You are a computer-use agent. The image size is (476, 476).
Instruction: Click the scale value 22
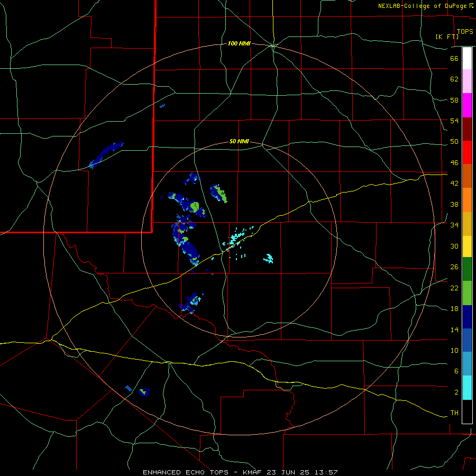[454, 288]
